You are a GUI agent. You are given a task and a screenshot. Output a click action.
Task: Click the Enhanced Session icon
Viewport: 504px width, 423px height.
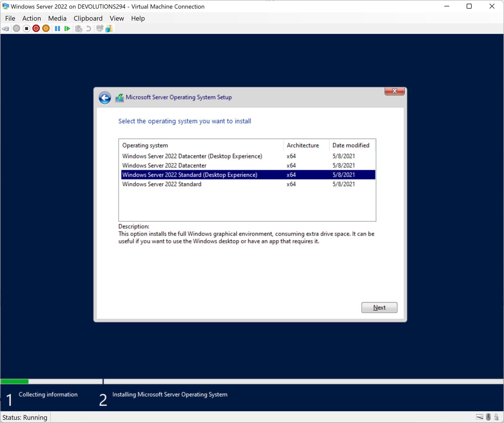[x=99, y=28]
